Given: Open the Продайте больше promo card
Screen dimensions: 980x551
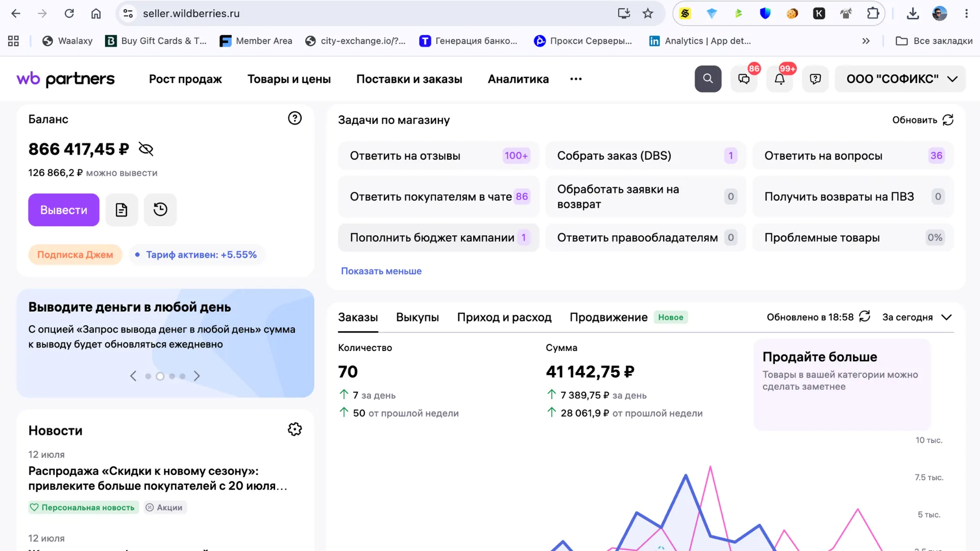Looking at the screenshot, I should 842,385.
